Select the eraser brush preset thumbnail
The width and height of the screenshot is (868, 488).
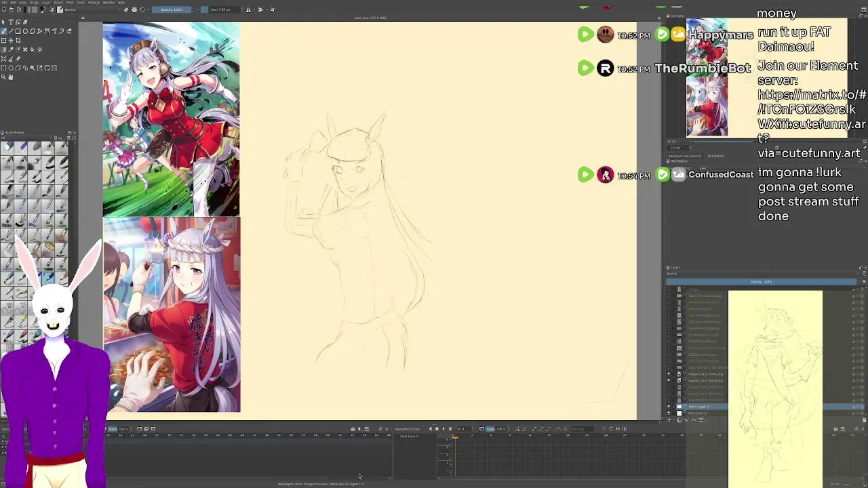[7, 148]
